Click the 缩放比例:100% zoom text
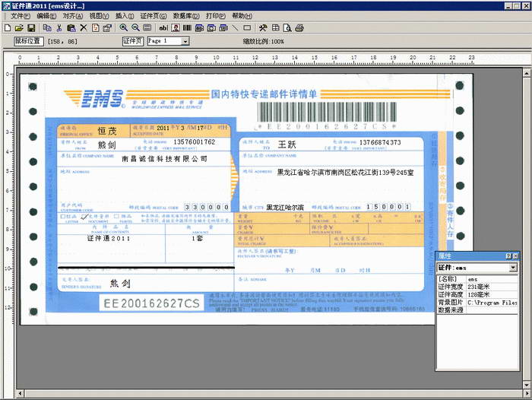532x400 pixels. pyautogui.click(x=264, y=41)
